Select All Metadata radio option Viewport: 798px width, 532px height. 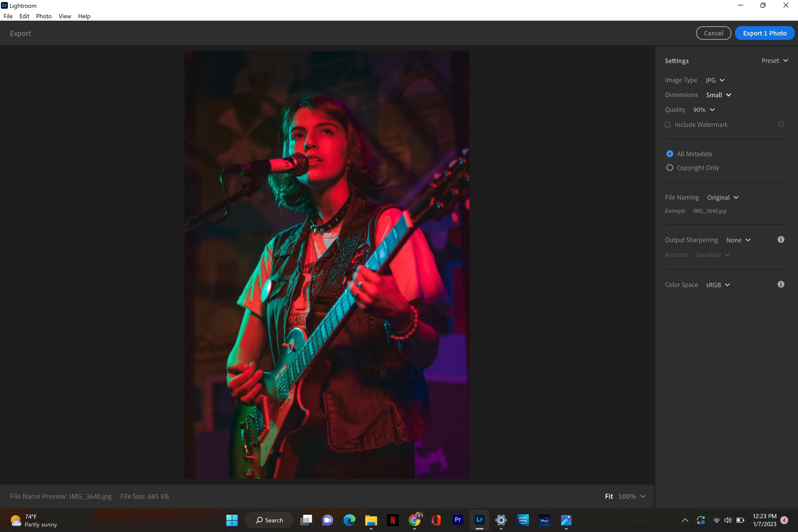click(x=670, y=154)
